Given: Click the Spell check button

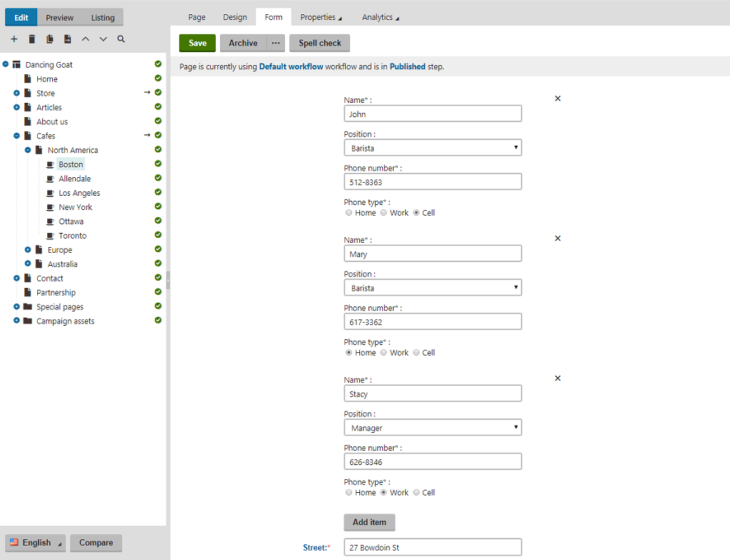Looking at the screenshot, I should pos(320,43).
